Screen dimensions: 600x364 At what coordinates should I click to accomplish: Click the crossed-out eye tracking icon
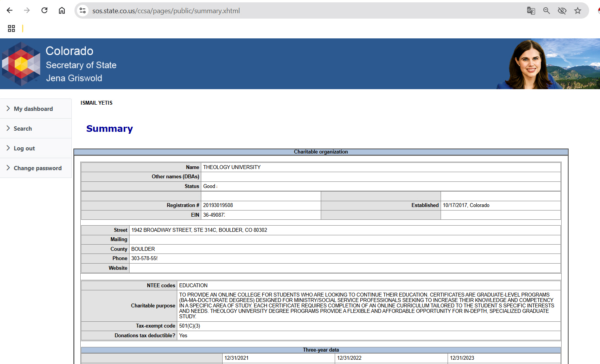[x=562, y=11]
